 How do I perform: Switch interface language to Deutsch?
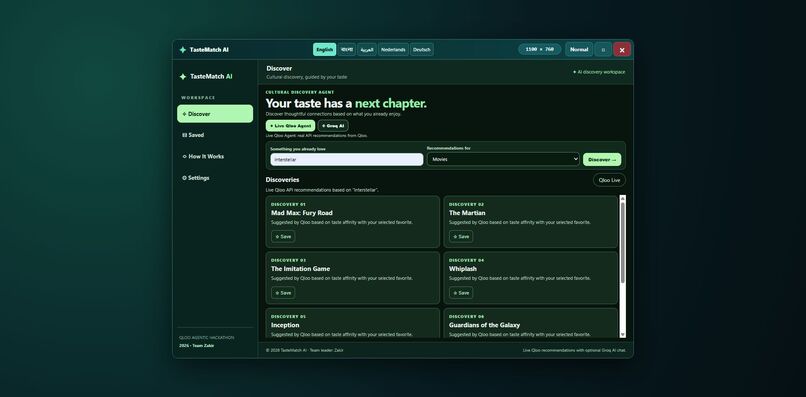(x=422, y=50)
